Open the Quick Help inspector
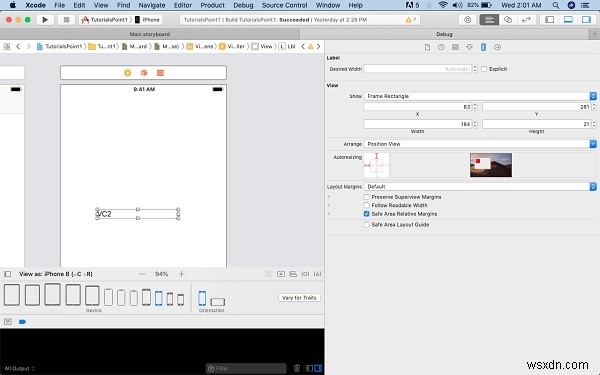The height and width of the screenshot is (375, 600). pos(441,47)
